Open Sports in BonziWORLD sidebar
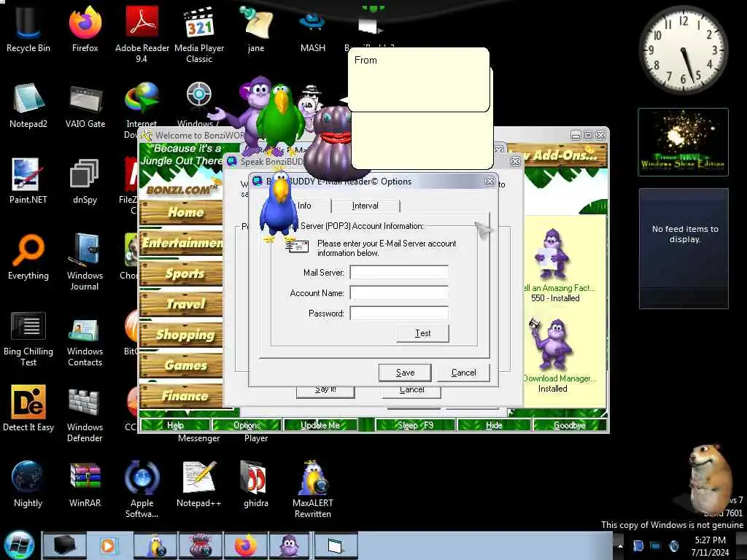 181,273
